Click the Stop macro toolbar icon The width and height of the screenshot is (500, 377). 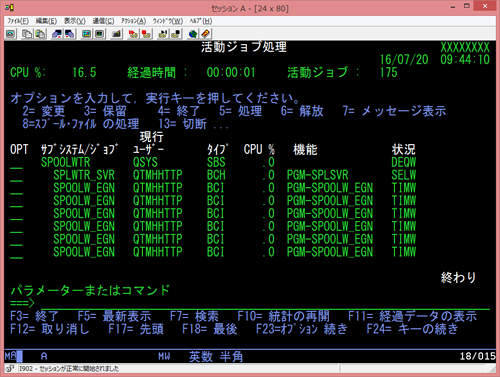tap(146, 34)
